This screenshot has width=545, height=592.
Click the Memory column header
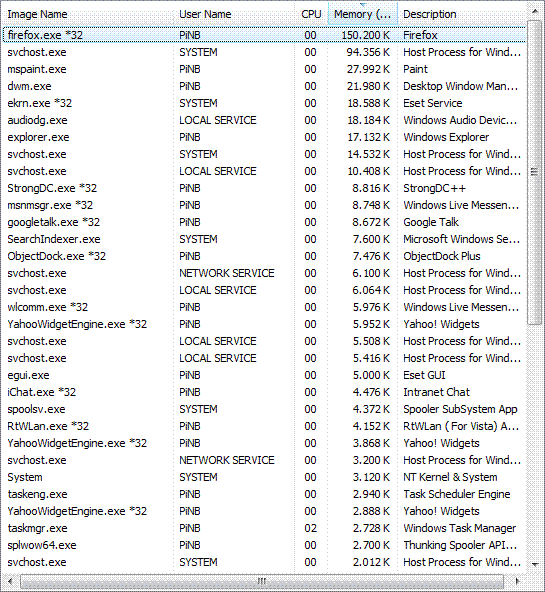click(363, 14)
